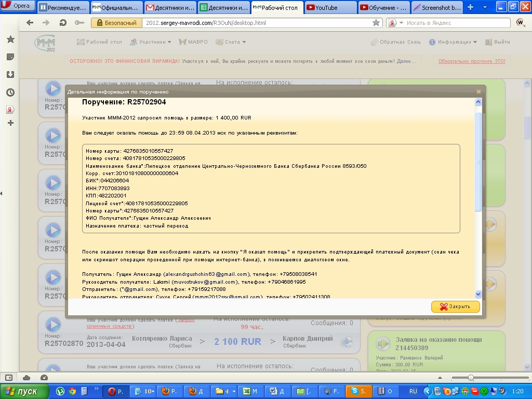The height and width of the screenshot is (399, 532).
Task: Reload the page with the refresh icon
Action: coord(63,23)
